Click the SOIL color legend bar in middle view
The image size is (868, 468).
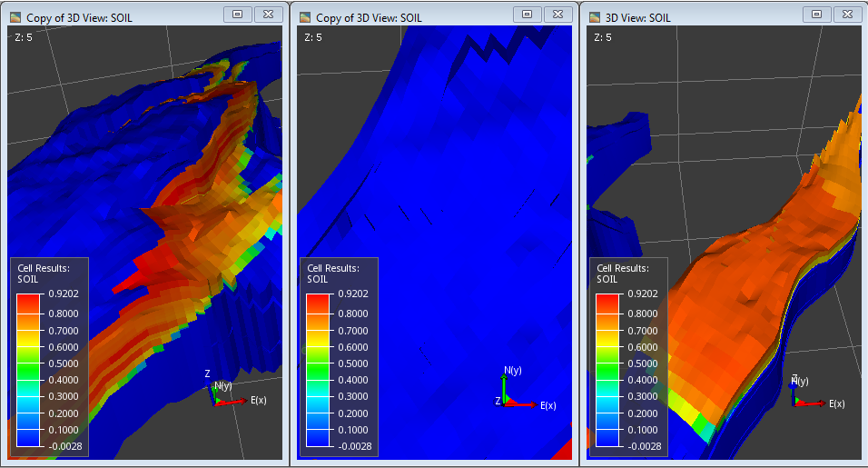coord(317,370)
